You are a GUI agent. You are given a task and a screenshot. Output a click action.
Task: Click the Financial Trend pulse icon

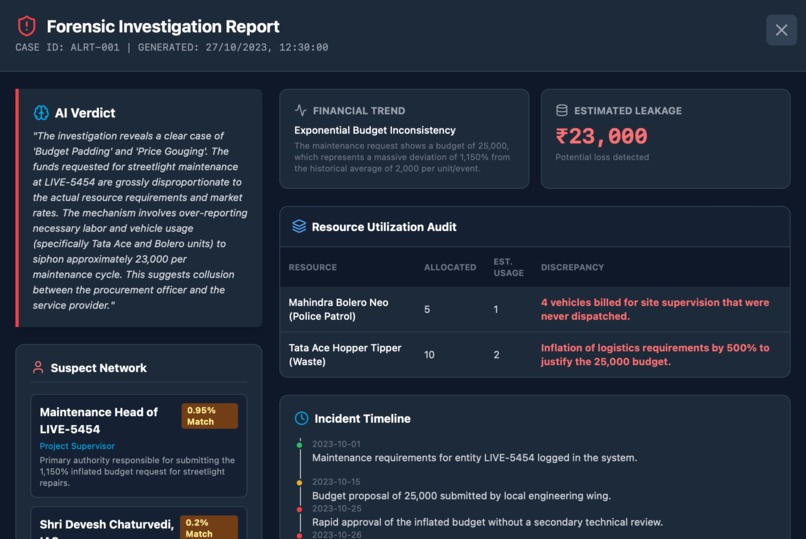301,110
